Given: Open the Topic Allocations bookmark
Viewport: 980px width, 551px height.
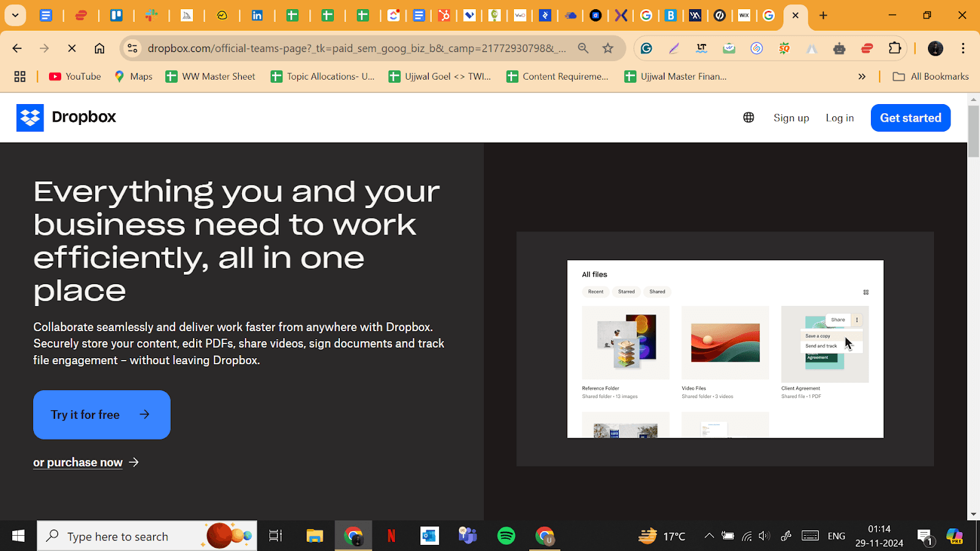Looking at the screenshot, I should (x=322, y=77).
